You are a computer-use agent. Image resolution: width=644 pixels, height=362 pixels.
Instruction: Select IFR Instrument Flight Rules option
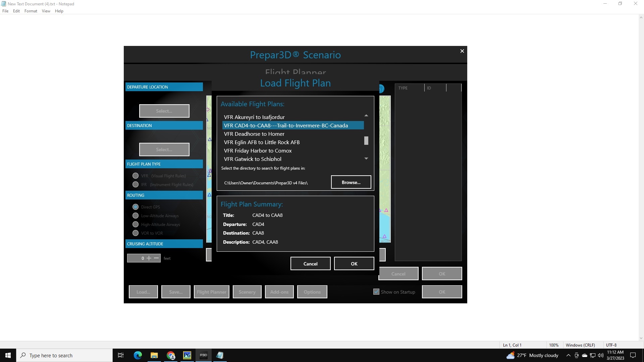pos(136,184)
